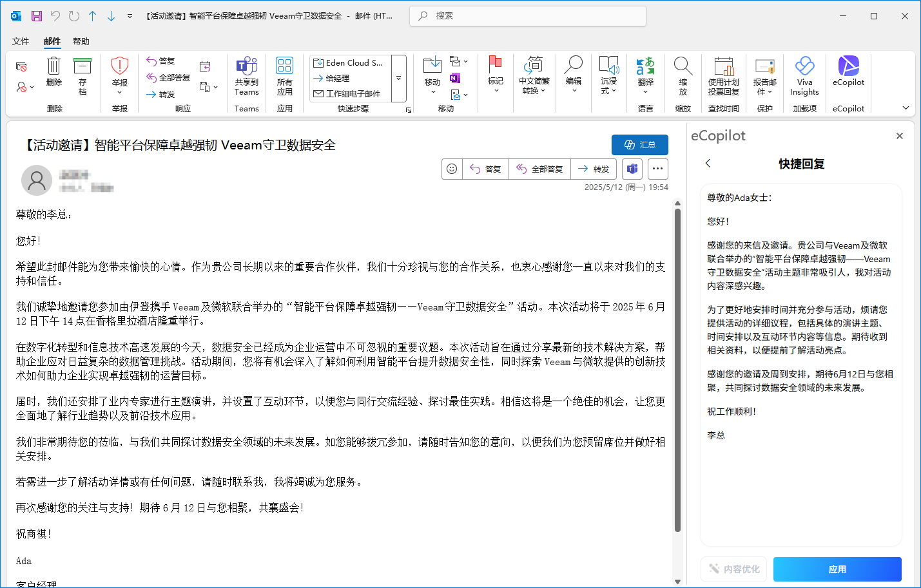Image resolution: width=921 pixels, height=588 pixels.
Task: Share the email to Teams
Action: click(x=247, y=76)
